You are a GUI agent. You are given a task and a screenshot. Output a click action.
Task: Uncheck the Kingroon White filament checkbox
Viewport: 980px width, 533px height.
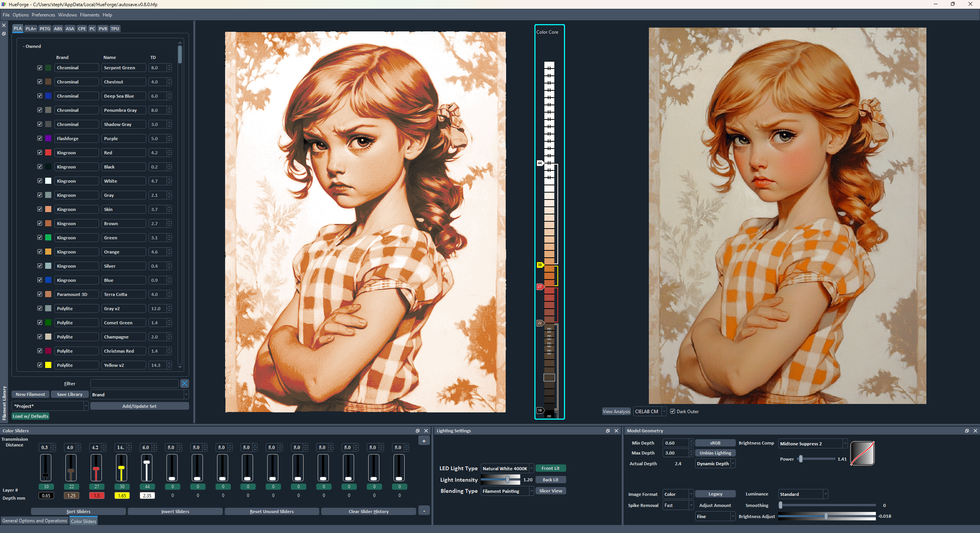click(x=40, y=181)
